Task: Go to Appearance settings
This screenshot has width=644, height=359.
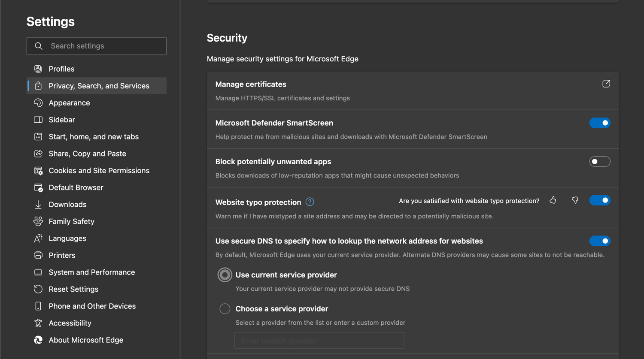Action: point(97,103)
